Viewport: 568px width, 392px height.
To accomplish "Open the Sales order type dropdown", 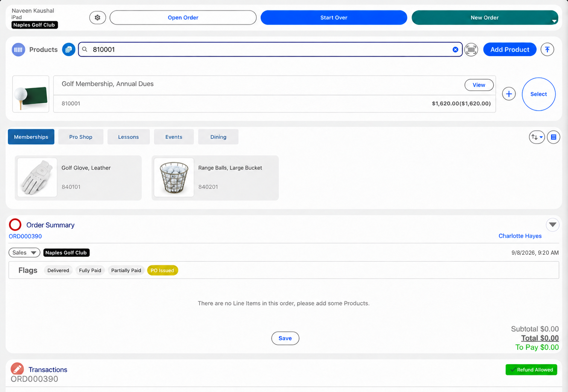I will (24, 253).
